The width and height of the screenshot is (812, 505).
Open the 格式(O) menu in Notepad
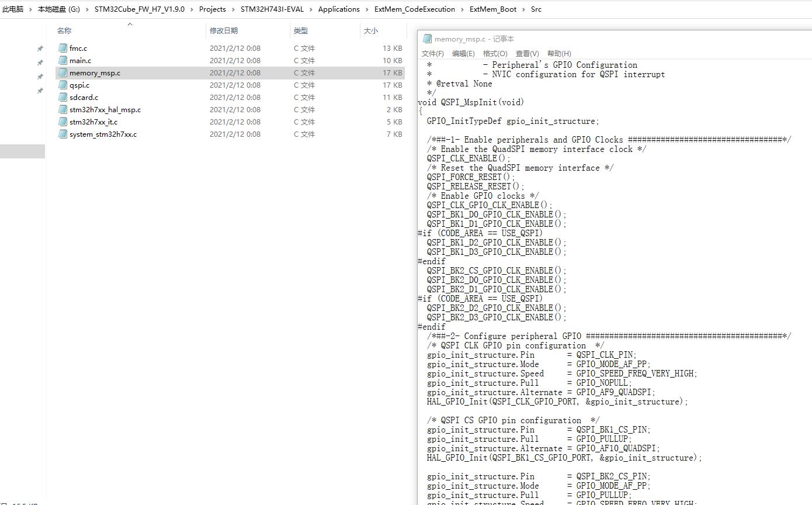(x=495, y=53)
